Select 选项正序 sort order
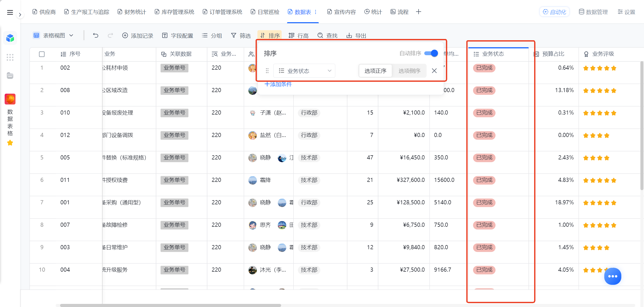The height and width of the screenshot is (307, 644). pyautogui.click(x=375, y=71)
